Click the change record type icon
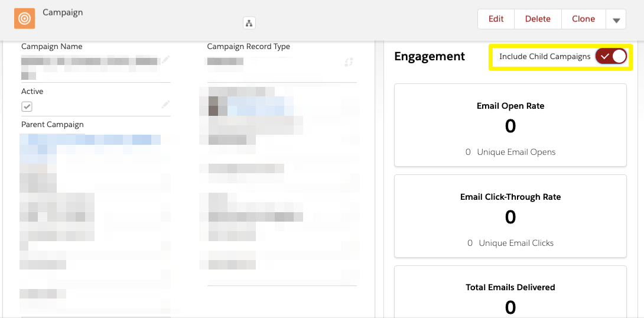The image size is (644, 318). pyautogui.click(x=349, y=62)
